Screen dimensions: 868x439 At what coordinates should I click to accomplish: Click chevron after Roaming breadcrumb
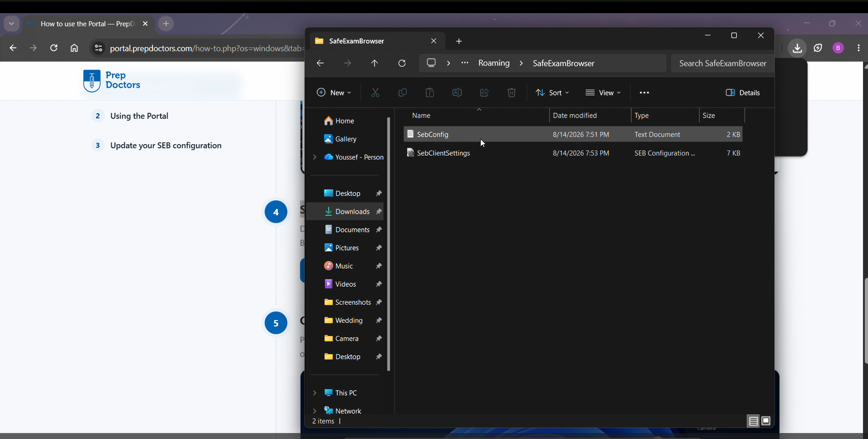[521, 63]
